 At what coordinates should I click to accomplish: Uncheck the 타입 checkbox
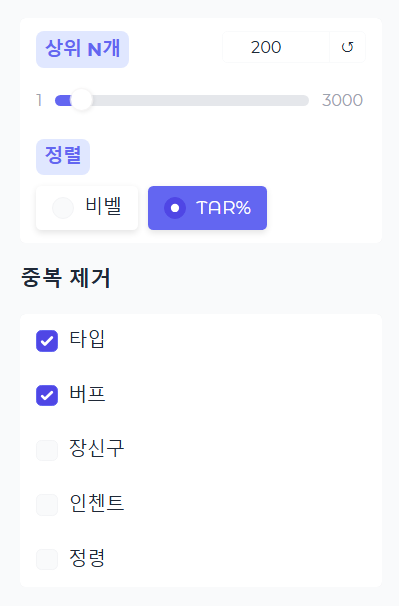[47, 341]
